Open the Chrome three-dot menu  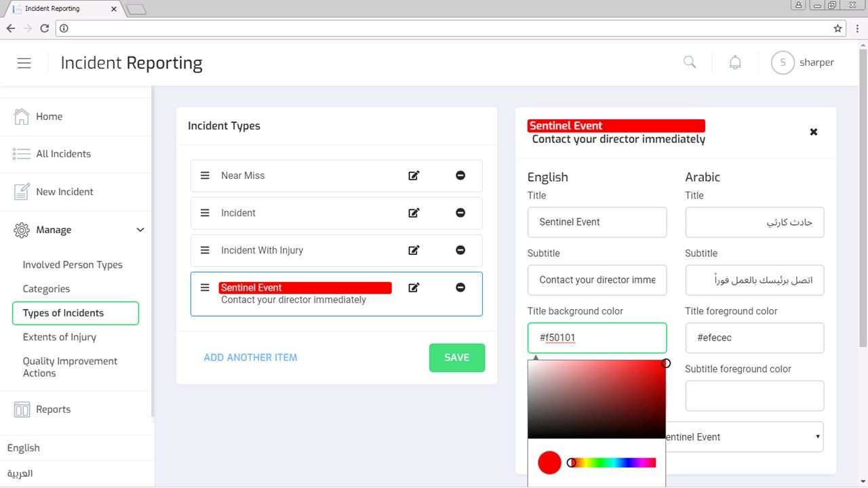click(857, 28)
